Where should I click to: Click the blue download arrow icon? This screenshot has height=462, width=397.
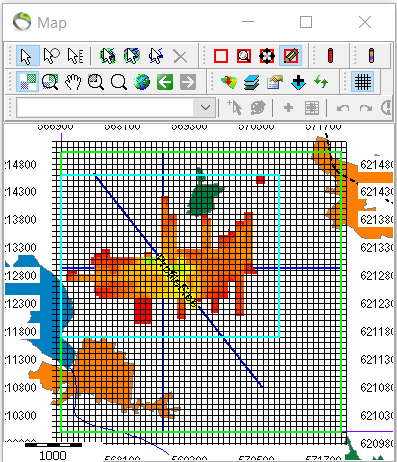(298, 82)
